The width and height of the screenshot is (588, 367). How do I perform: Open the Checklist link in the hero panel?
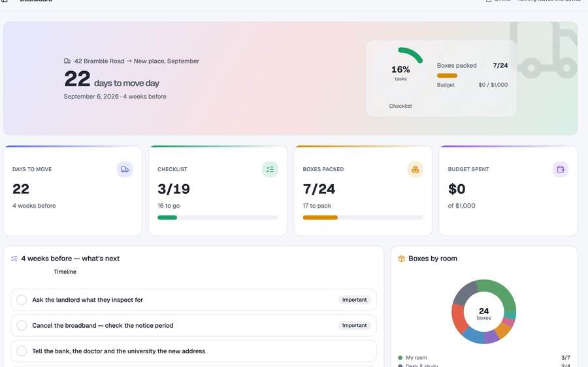coord(400,106)
